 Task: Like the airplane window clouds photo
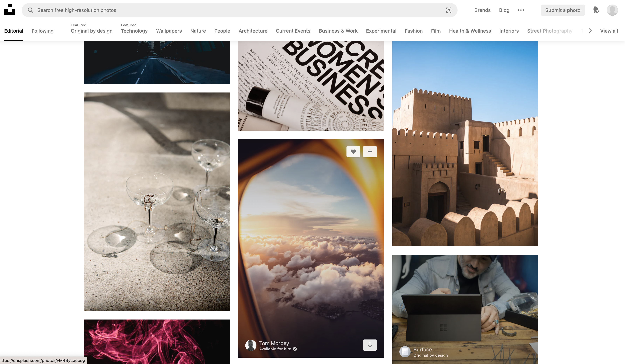(353, 152)
